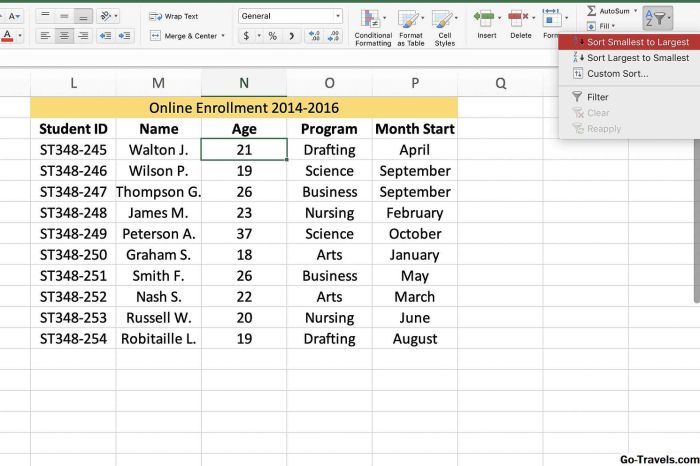Click the Month Start header cell
The width and height of the screenshot is (700, 466).
pos(415,129)
